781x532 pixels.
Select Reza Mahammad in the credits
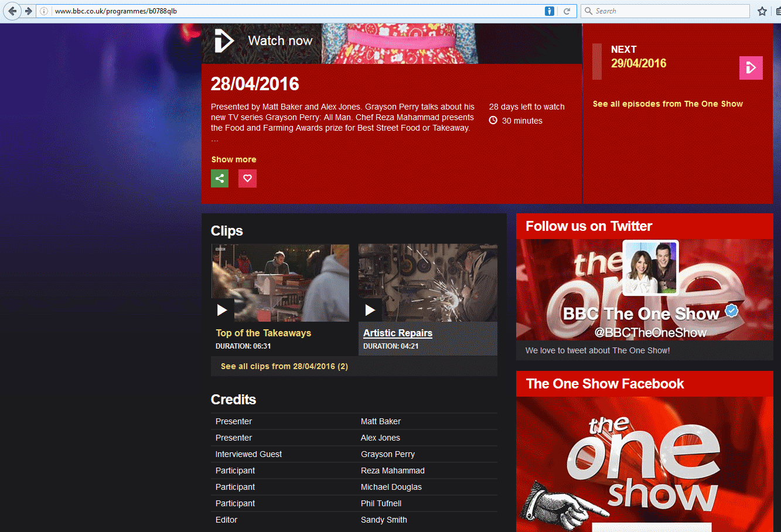click(x=393, y=470)
